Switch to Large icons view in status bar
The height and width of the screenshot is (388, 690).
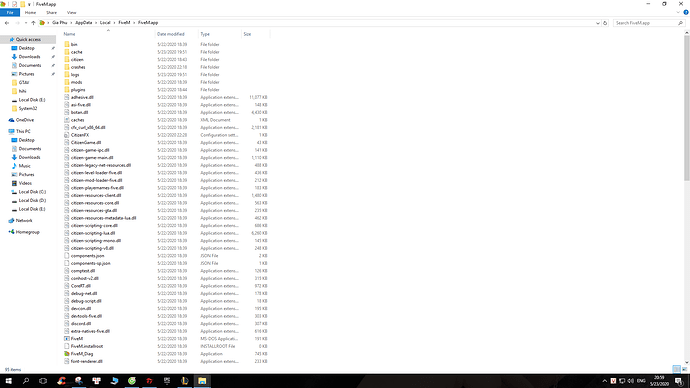(684, 369)
